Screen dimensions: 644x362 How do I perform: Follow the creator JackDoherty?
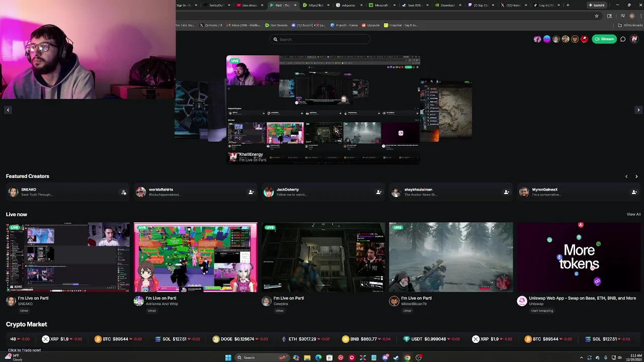pos(379,192)
